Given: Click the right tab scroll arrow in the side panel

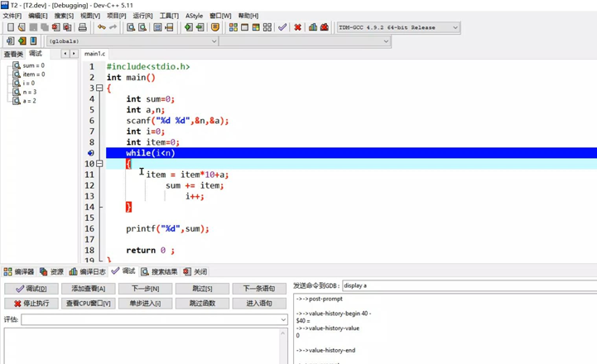Looking at the screenshot, I should point(74,54).
